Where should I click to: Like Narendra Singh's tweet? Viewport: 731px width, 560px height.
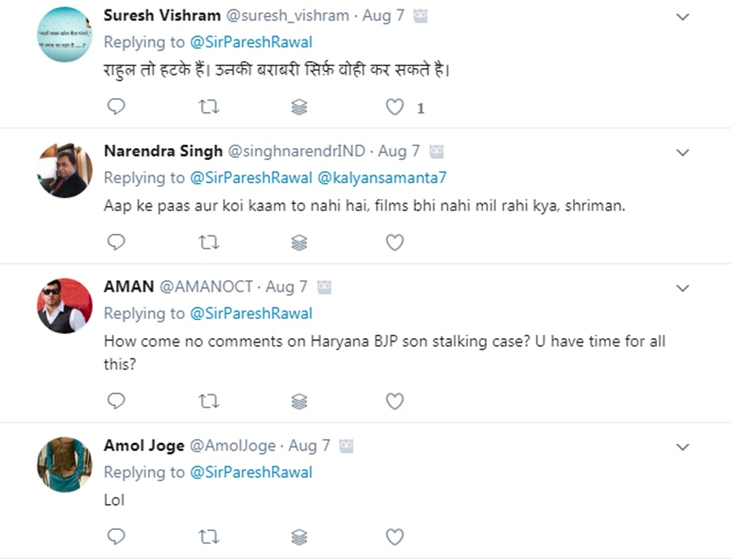coord(395,243)
